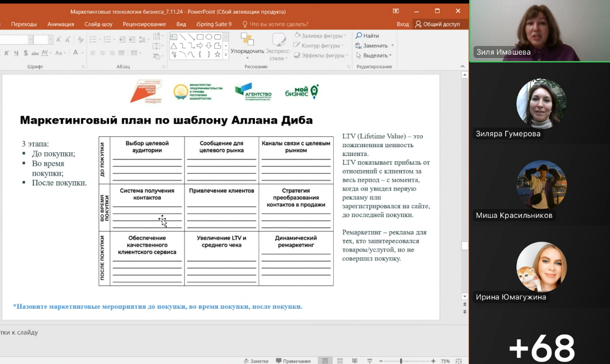
Task: Fit slide to current window
Action: coord(459,361)
